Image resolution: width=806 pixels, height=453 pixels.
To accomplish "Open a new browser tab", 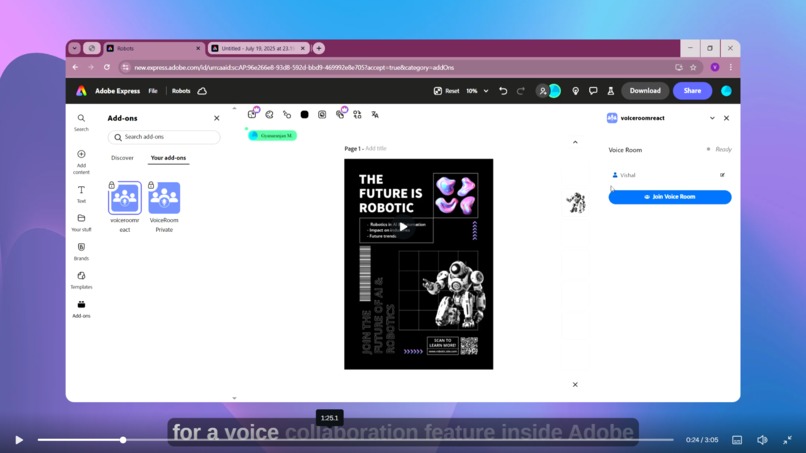I will (x=319, y=48).
